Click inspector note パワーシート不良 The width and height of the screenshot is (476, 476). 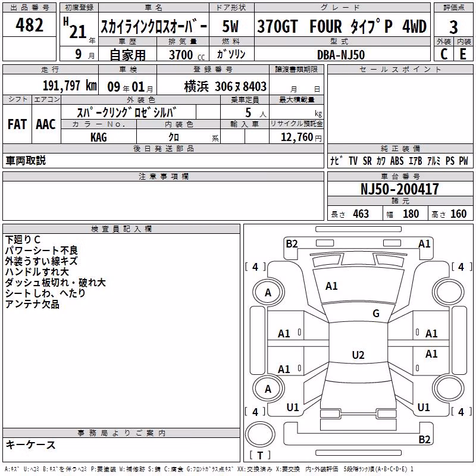(x=41, y=250)
